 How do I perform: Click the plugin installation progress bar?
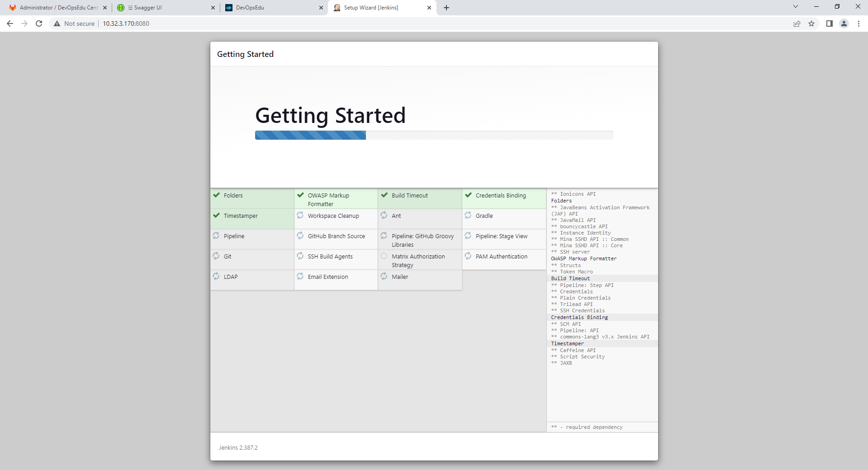[x=434, y=135]
